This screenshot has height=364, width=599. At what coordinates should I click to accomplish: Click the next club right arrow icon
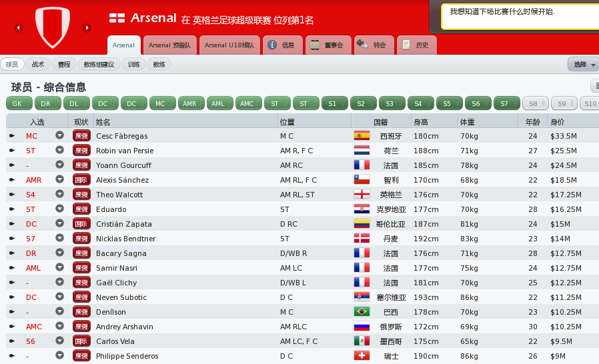pyautogui.click(x=87, y=28)
